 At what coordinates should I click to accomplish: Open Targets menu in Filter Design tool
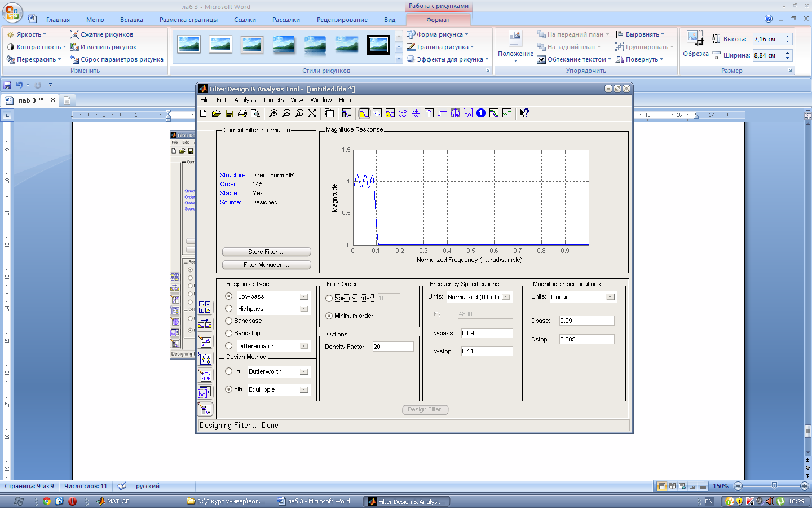coord(273,100)
